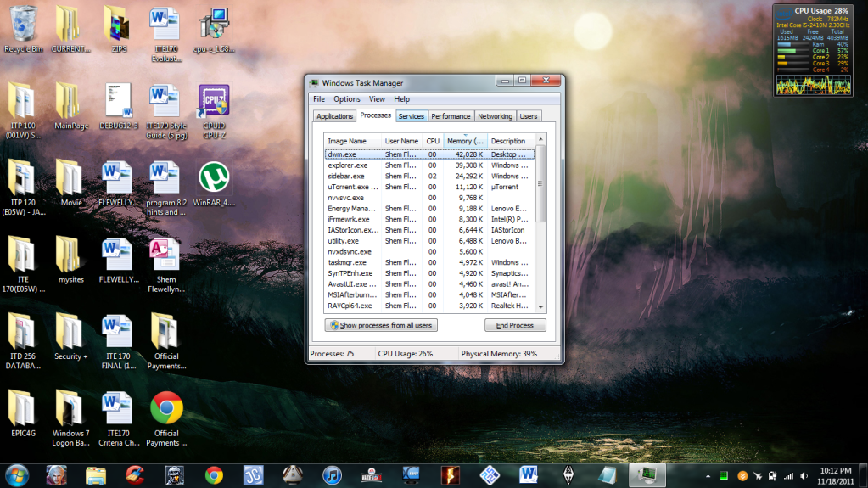Open the Start menu orb
The image size is (868, 488).
(x=17, y=476)
